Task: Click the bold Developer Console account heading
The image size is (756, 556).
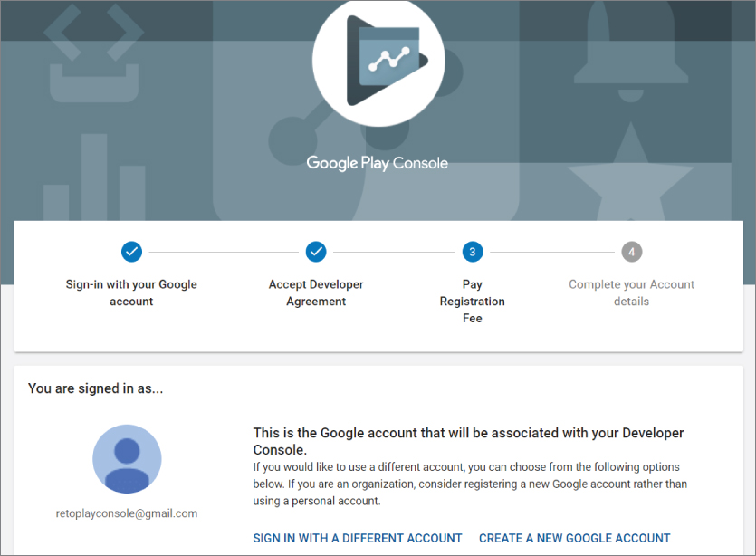Action: click(x=468, y=441)
